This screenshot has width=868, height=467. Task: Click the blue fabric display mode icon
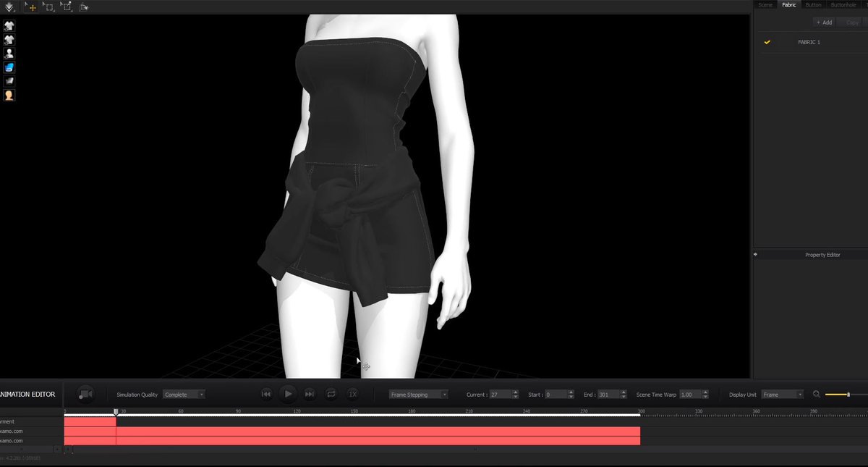coord(9,67)
